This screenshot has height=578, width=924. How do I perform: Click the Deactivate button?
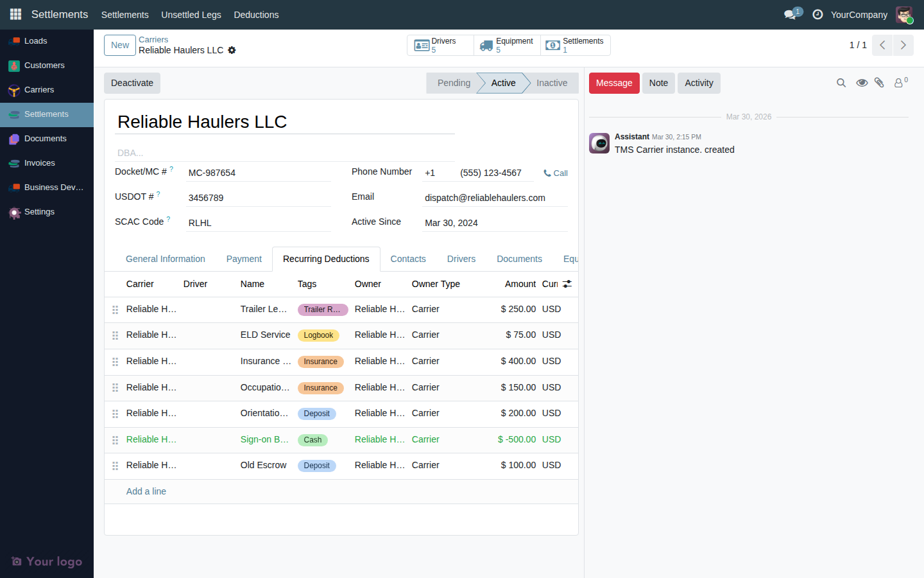pyautogui.click(x=132, y=83)
